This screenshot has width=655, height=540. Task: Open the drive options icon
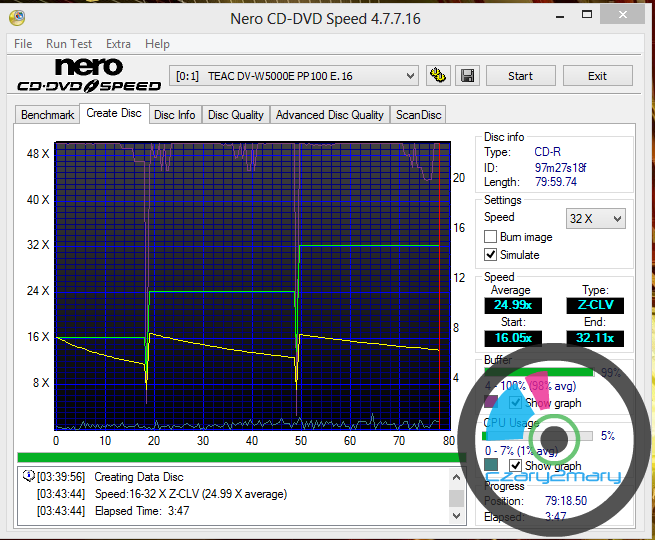coord(437,76)
